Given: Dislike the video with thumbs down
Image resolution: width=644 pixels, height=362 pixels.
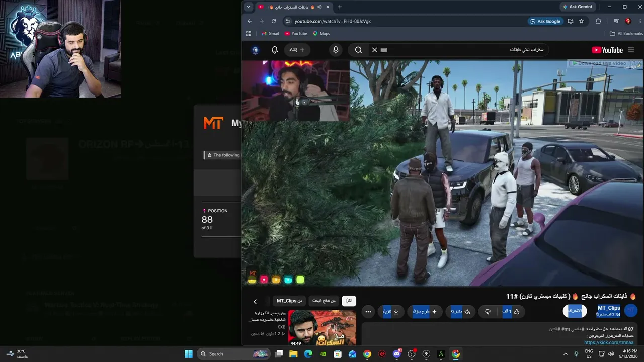Looking at the screenshot, I should click(x=488, y=312).
